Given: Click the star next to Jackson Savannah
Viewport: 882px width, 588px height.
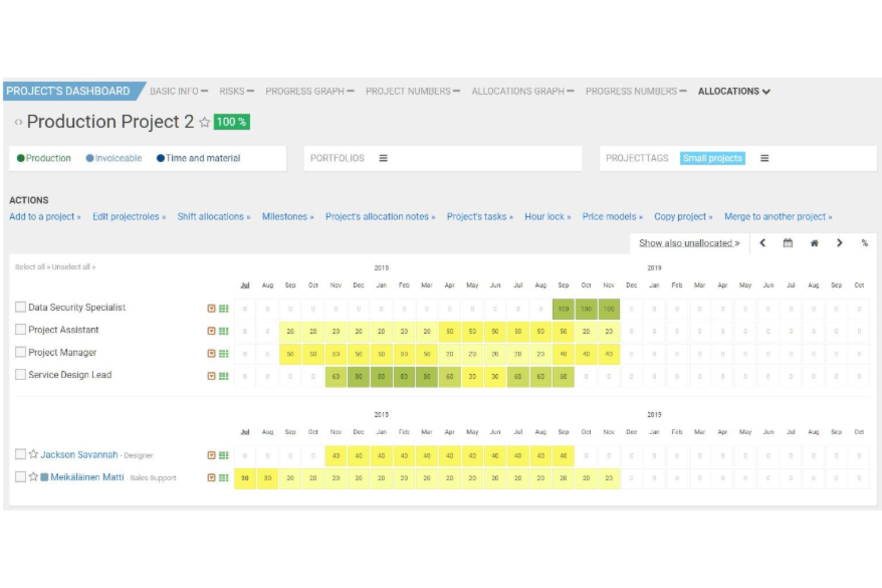Looking at the screenshot, I should tap(33, 455).
